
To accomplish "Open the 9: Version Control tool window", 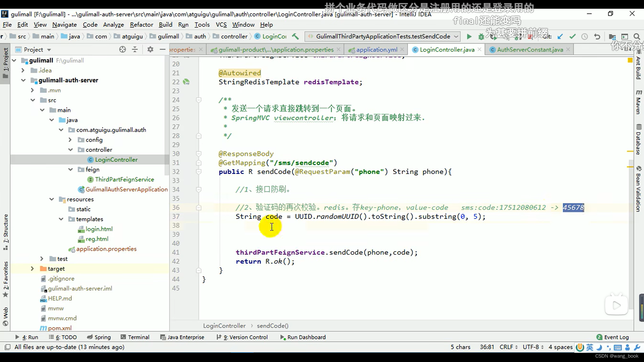I will (242, 337).
